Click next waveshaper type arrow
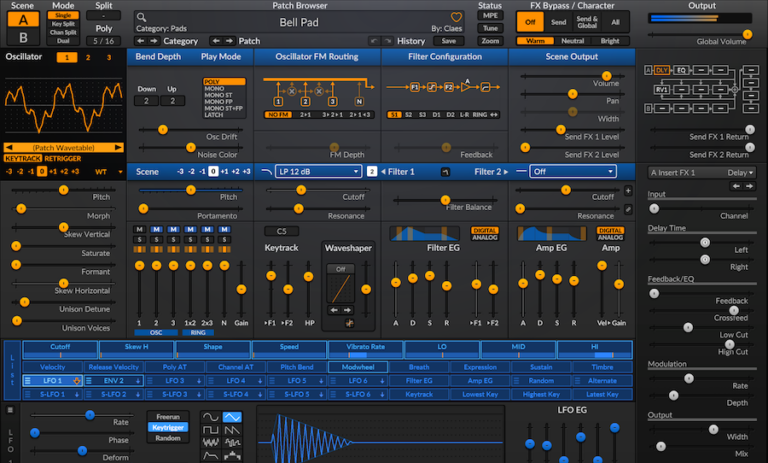 (347, 310)
